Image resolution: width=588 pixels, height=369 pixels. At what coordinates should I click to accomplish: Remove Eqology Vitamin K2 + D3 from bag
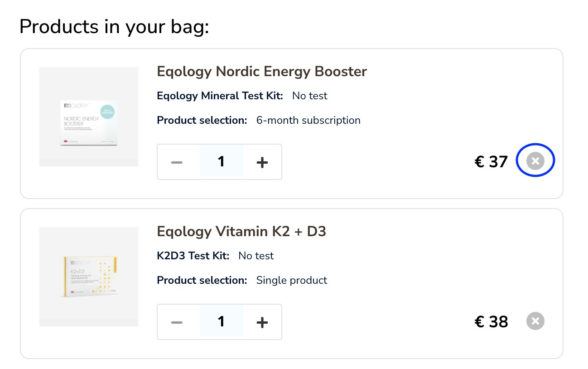point(535,321)
